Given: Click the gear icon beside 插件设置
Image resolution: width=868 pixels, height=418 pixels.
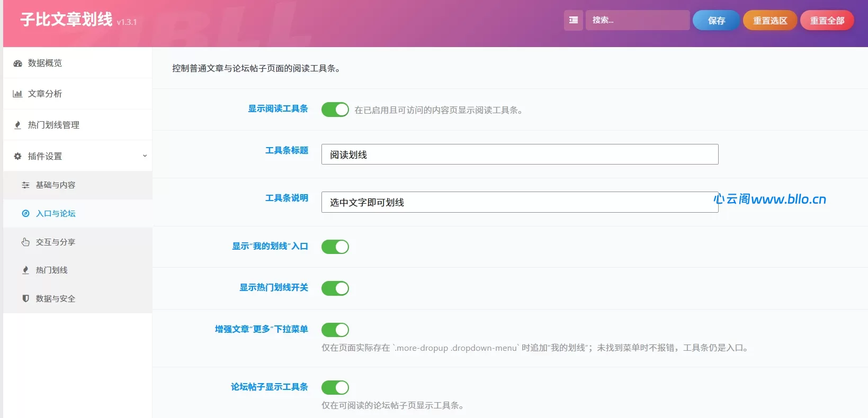Looking at the screenshot, I should coord(17,156).
